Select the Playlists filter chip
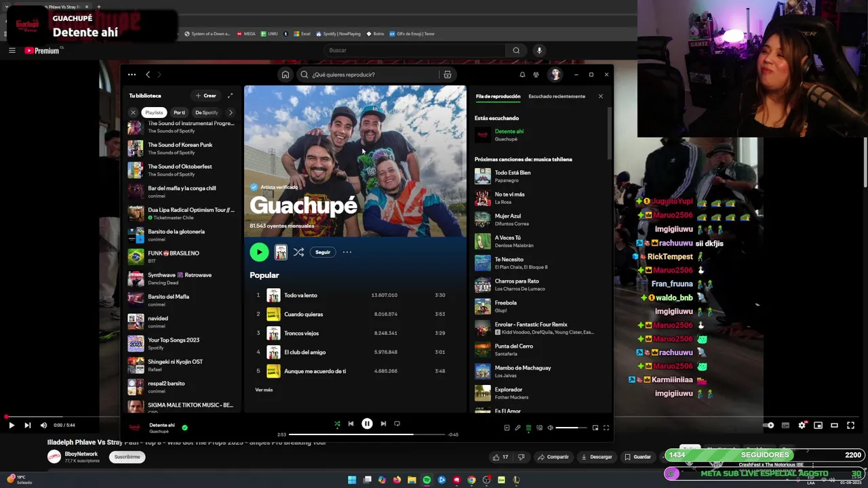 click(x=154, y=113)
